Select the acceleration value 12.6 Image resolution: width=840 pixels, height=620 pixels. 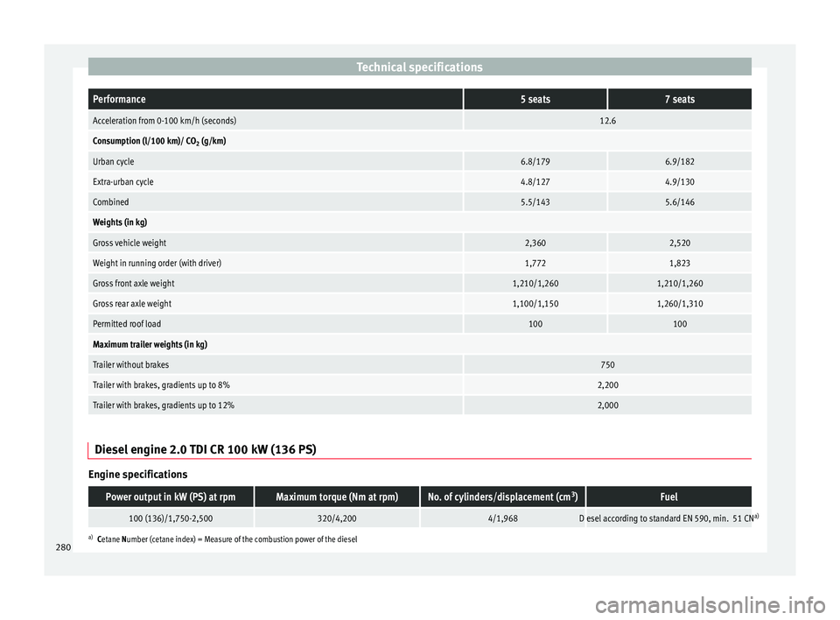(606, 120)
